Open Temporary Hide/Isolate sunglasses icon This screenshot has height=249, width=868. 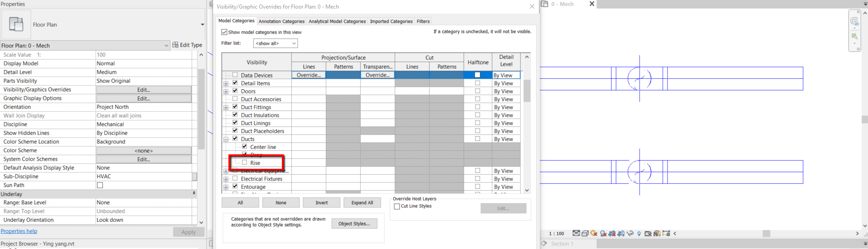[x=630, y=233]
